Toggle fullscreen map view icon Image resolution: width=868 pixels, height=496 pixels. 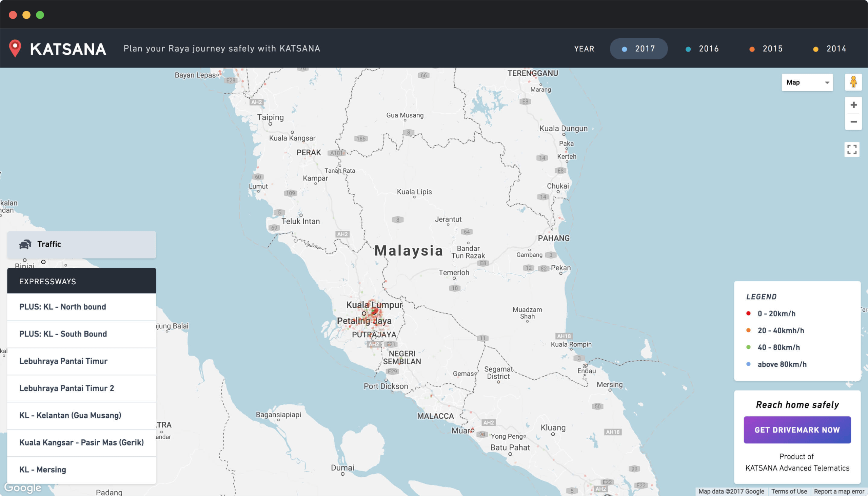pos(852,150)
